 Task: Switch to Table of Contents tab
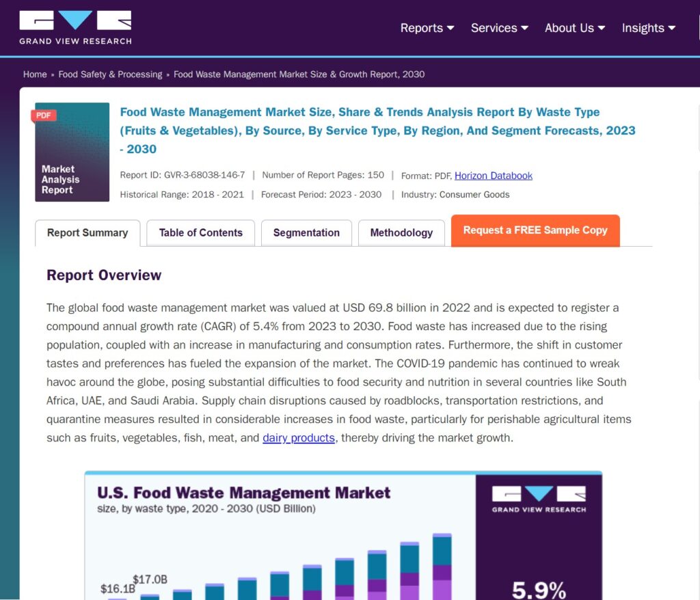coord(200,233)
